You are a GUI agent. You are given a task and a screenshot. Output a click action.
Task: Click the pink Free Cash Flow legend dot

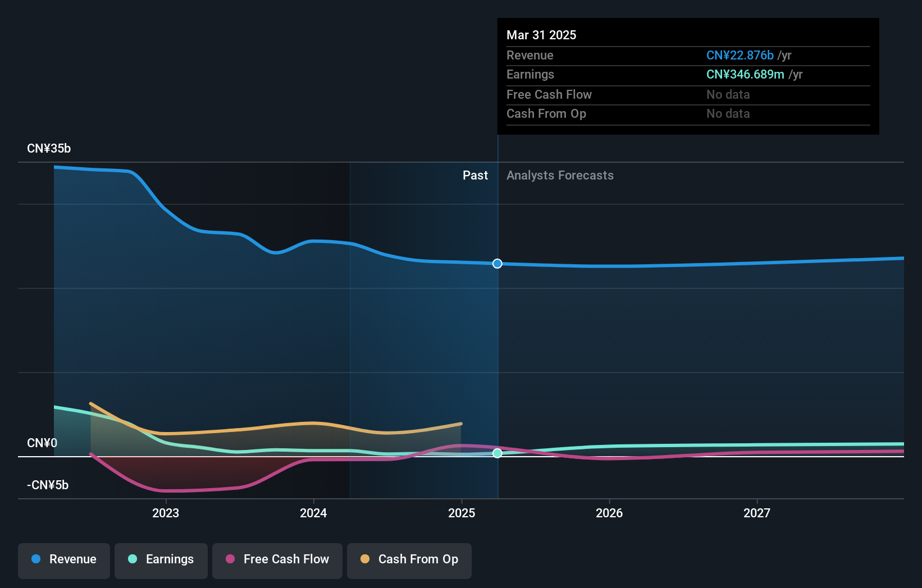point(230,559)
